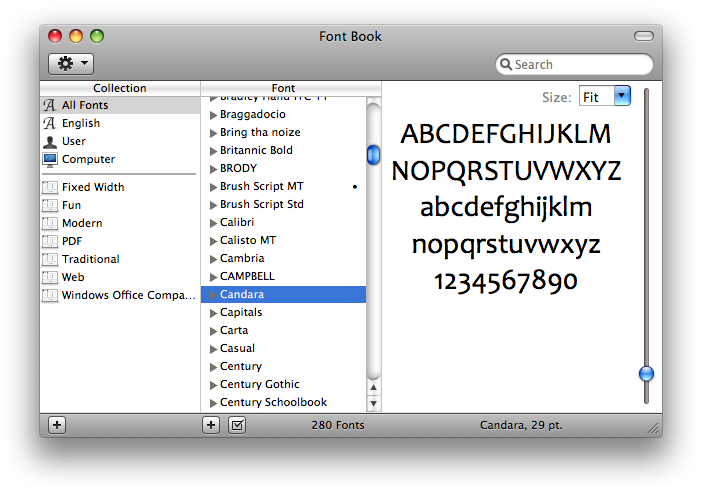Click the Search field
This screenshot has height=492, width=702.
[574, 64]
